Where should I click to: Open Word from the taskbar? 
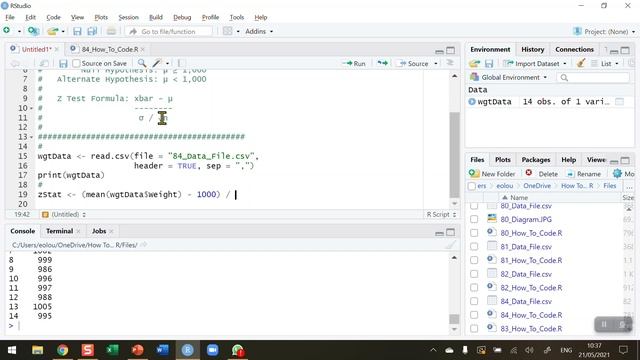point(162,350)
